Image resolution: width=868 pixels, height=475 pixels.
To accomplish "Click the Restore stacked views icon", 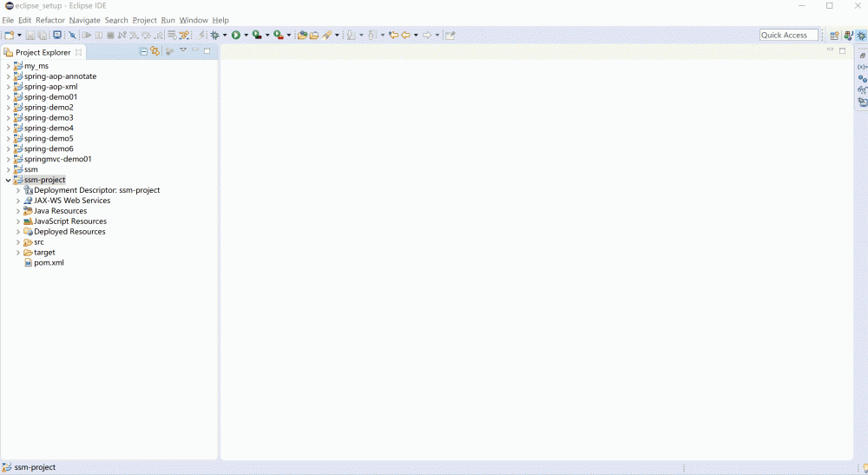I will (x=863, y=56).
